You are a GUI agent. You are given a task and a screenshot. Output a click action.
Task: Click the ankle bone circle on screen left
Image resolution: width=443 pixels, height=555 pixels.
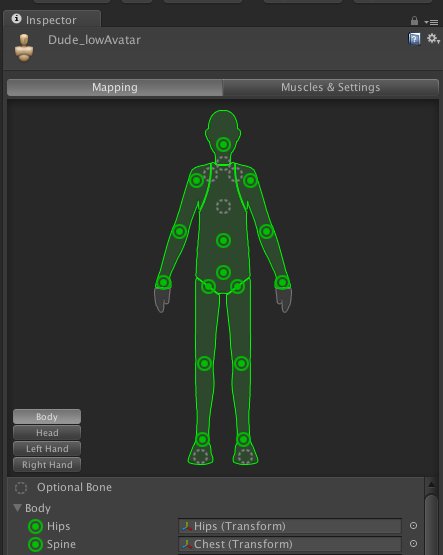202,440
